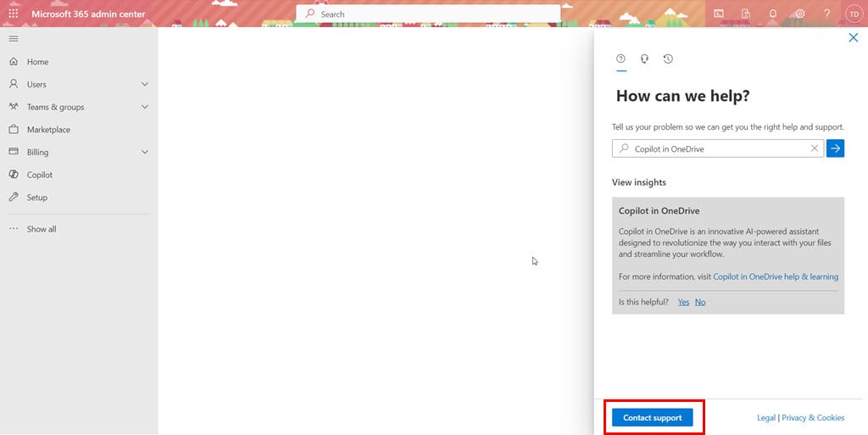Focus the top Search box
868x435 pixels.
coord(428,14)
